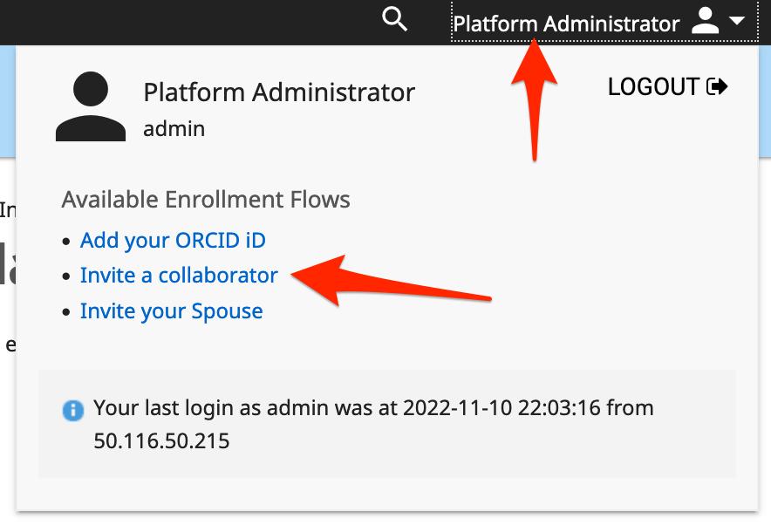Click the bullet beside Add your ORCID iD
771x532 pixels.
point(66,242)
